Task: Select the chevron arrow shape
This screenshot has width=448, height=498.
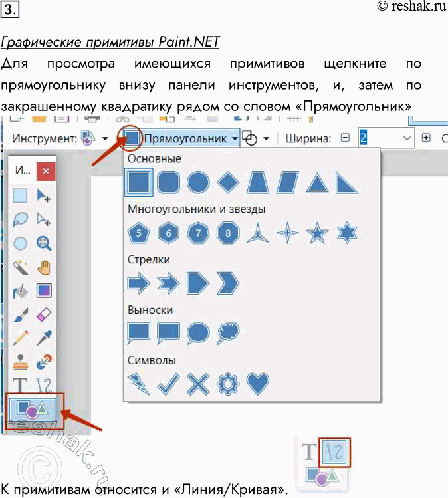Action: [x=228, y=283]
